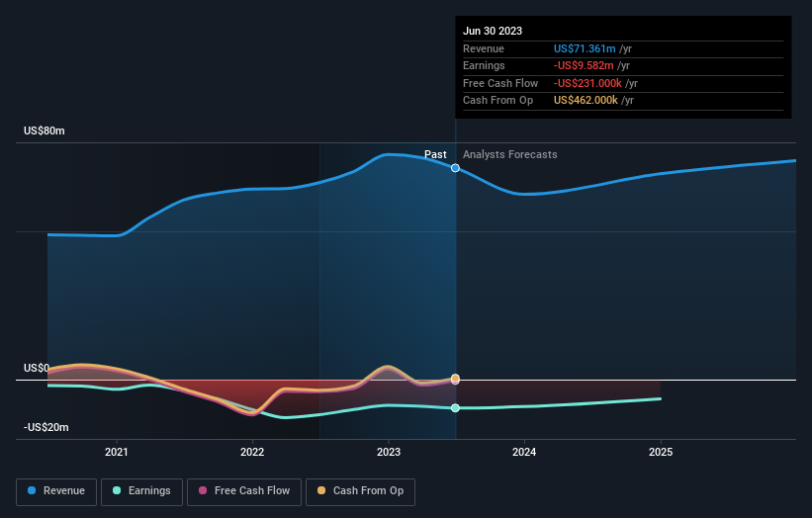The image size is (812, 518).
Task: Click the tooltip 'Revenue' row label
Action: pyautogui.click(x=484, y=48)
